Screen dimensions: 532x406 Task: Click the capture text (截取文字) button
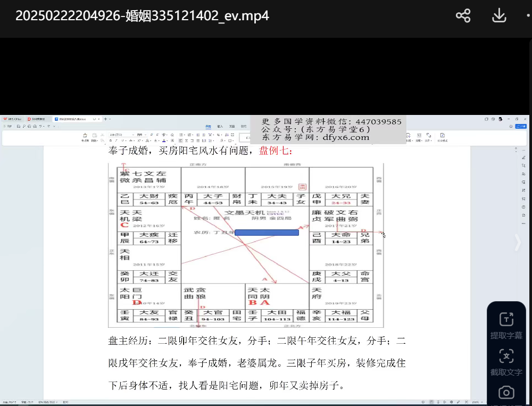click(506, 362)
